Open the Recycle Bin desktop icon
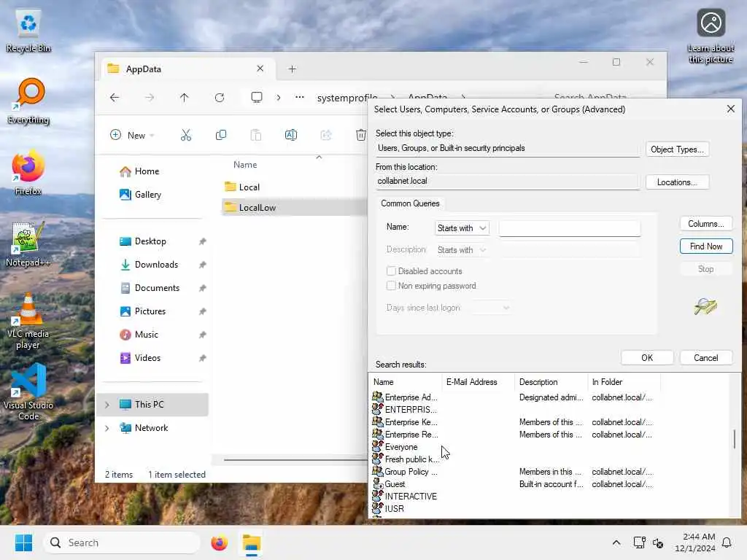This screenshot has height=560, width=747. [x=28, y=31]
